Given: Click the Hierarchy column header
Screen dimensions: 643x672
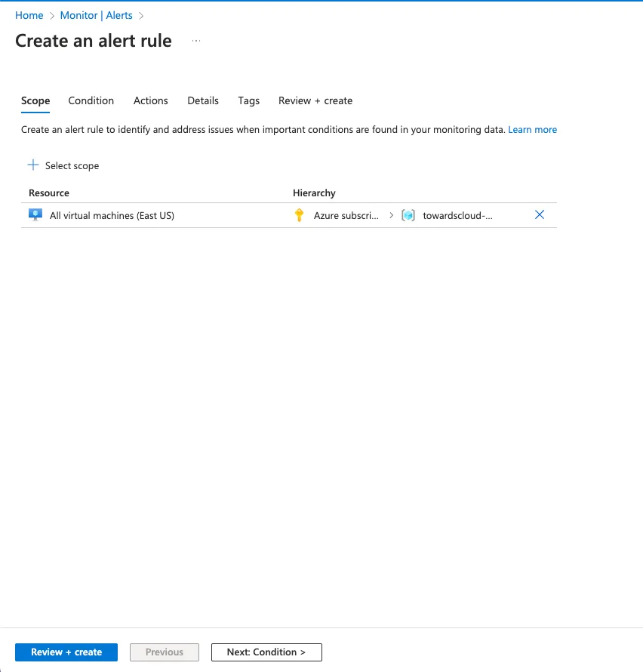Looking at the screenshot, I should (x=314, y=193).
